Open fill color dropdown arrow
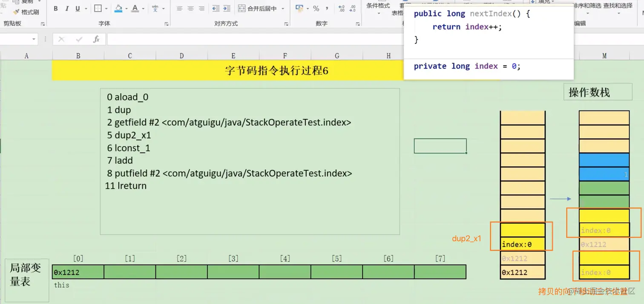This screenshot has height=304, width=644. pos(127,9)
